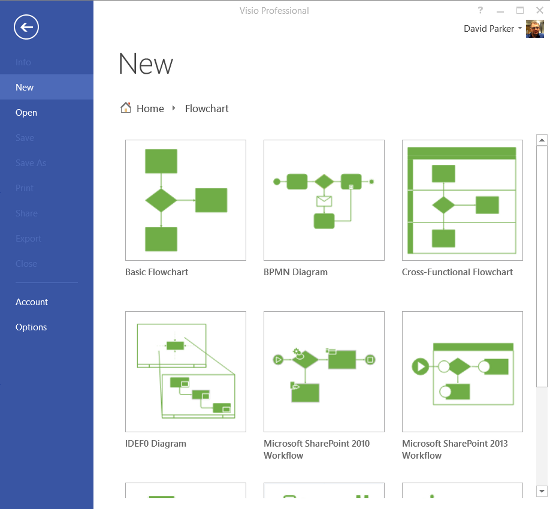Click the vertical scrollbar thumb
Screen dimensions: 550x509
pos(542,266)
